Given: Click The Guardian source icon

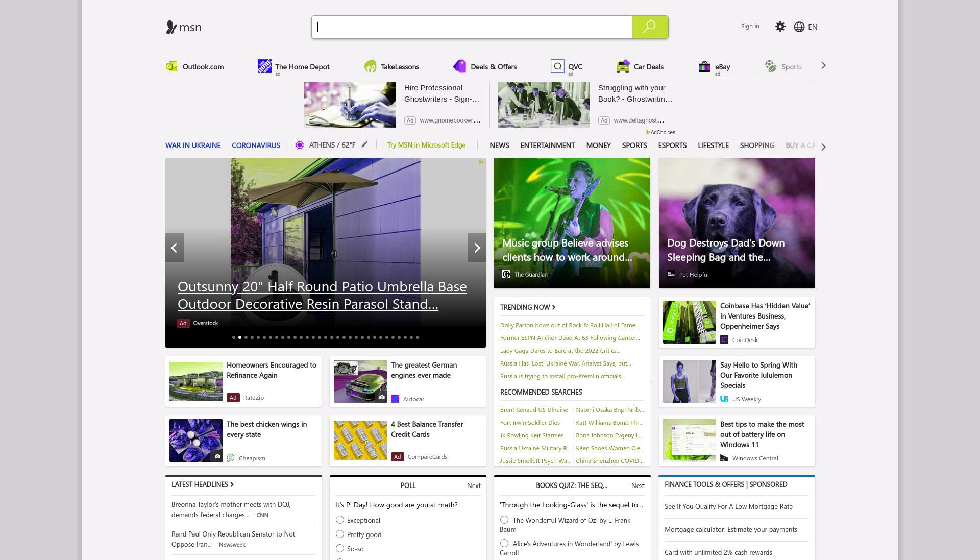Looking at the screenshot, I should [506, 274].
